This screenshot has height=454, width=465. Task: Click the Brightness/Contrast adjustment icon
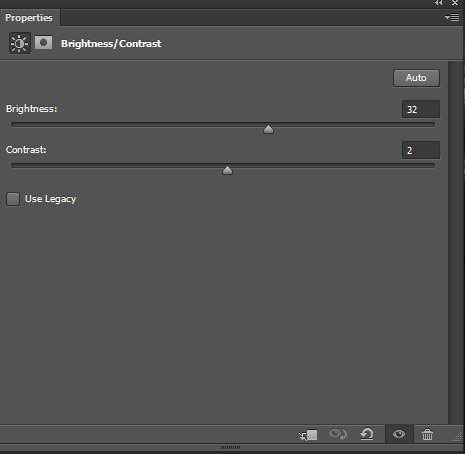coord(20,43)
